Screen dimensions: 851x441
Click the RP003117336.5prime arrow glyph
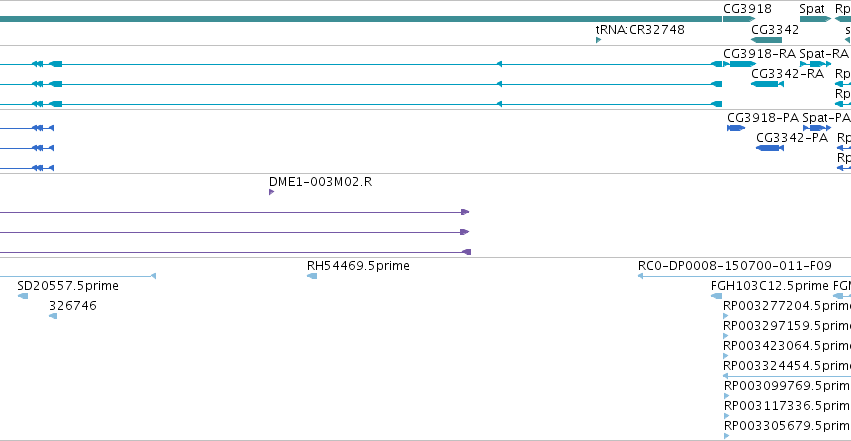[727, 416]
